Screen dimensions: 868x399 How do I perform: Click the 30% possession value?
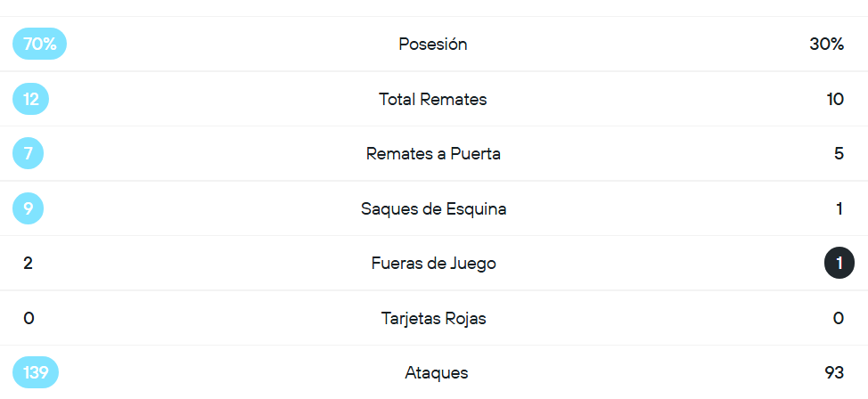[x=826, y=45]
